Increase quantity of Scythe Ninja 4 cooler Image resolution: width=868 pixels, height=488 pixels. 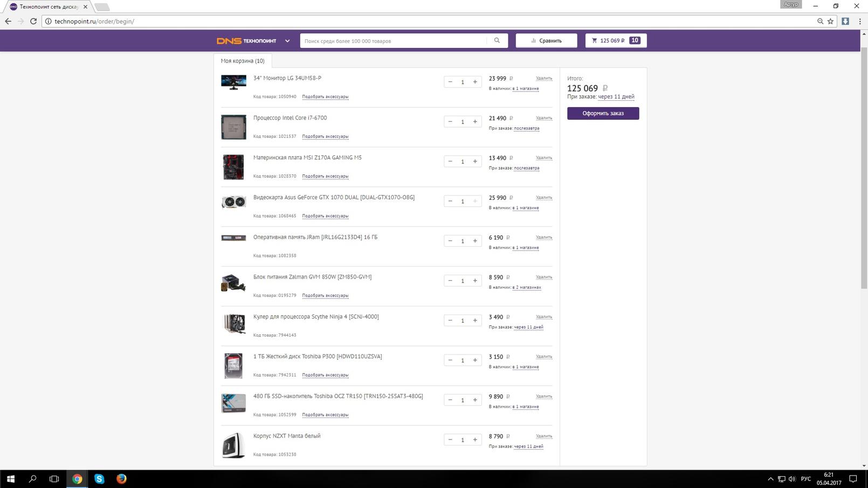coord(475,320)
